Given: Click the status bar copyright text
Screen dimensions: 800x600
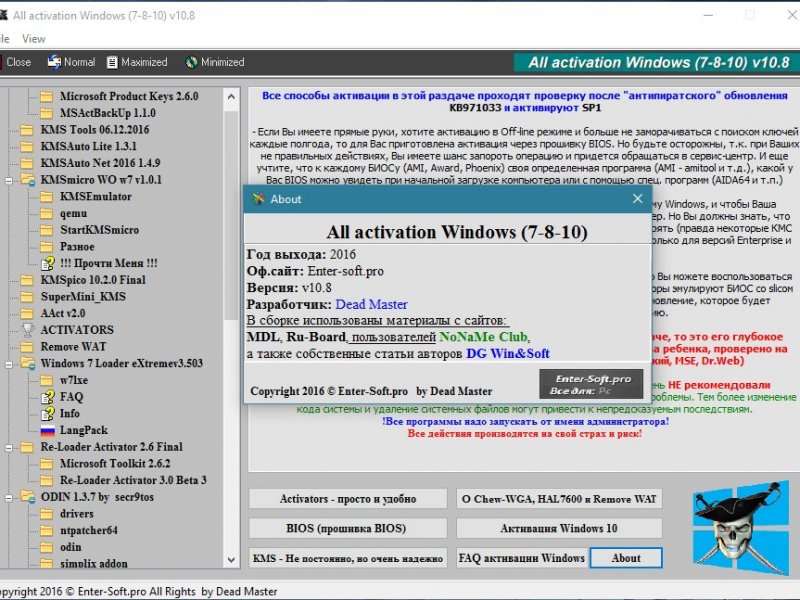Looking at the screenshot, I should tap(139, 592).
